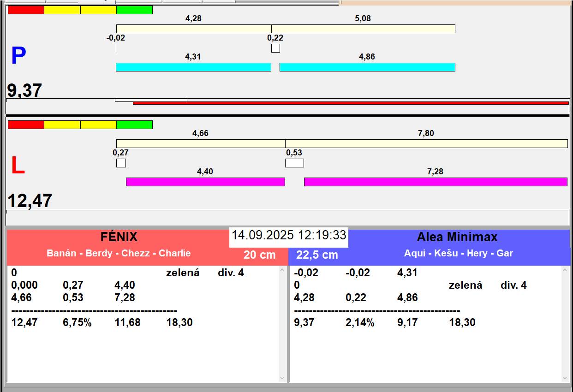Click the white box under 0,53 in lane L
Viewport: 573px width, 392px height.
point(294,163)
